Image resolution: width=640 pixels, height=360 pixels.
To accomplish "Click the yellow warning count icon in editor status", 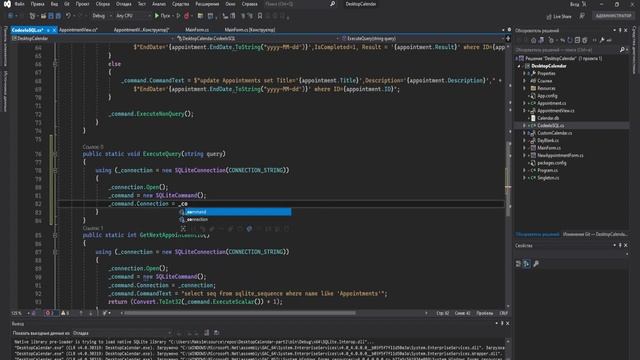I will (63, 313).
